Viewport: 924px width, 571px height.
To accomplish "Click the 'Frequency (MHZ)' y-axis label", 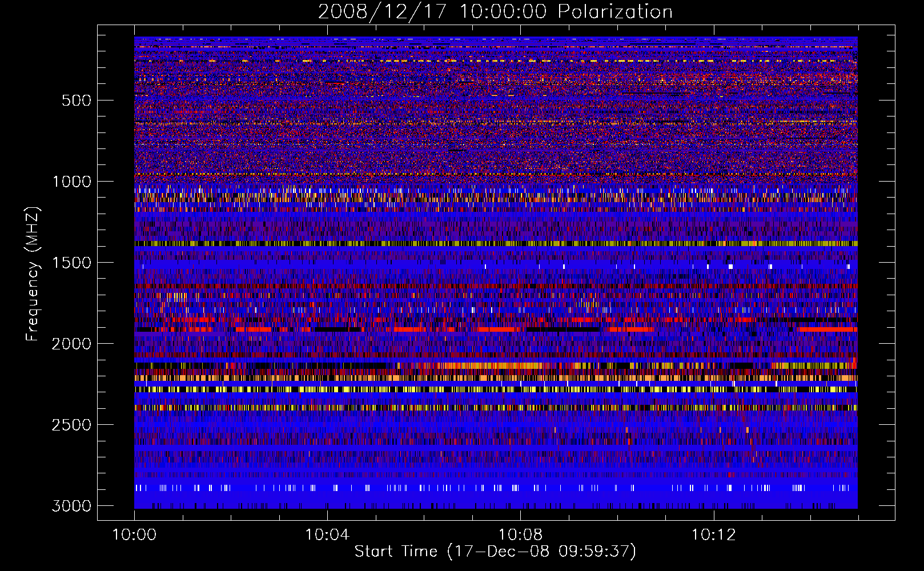I will point(33,274).
